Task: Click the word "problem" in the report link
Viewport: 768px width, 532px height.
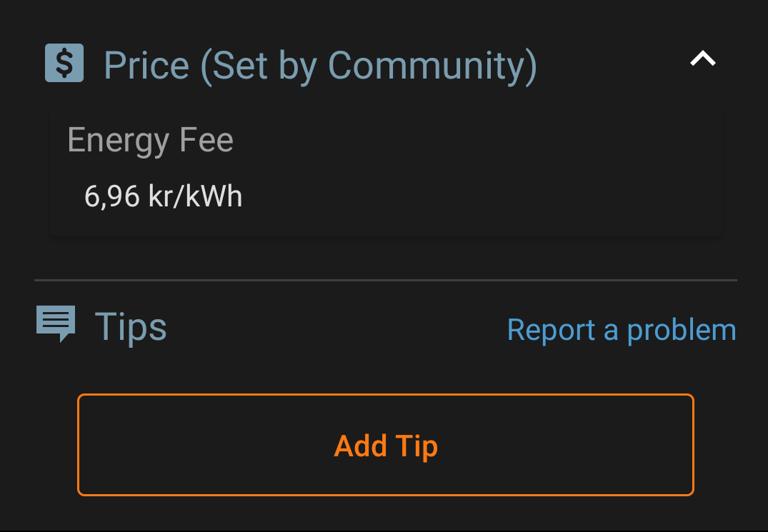Action: (x=681, y=330)
